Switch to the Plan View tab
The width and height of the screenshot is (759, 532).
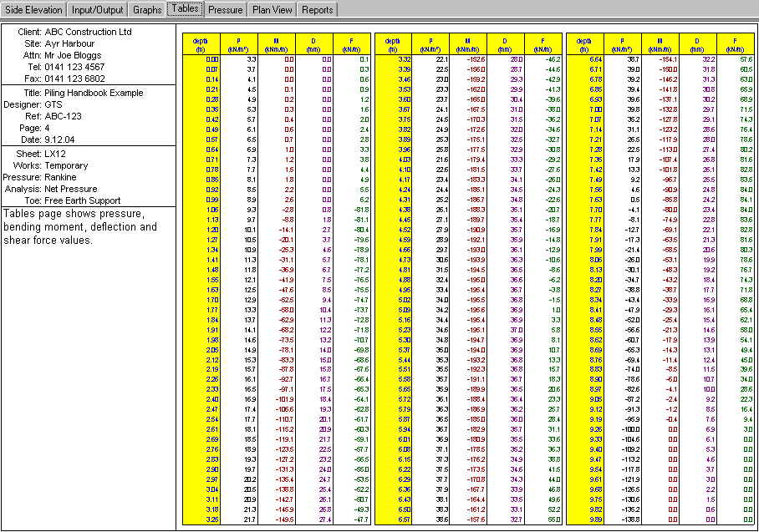(273, 10)
